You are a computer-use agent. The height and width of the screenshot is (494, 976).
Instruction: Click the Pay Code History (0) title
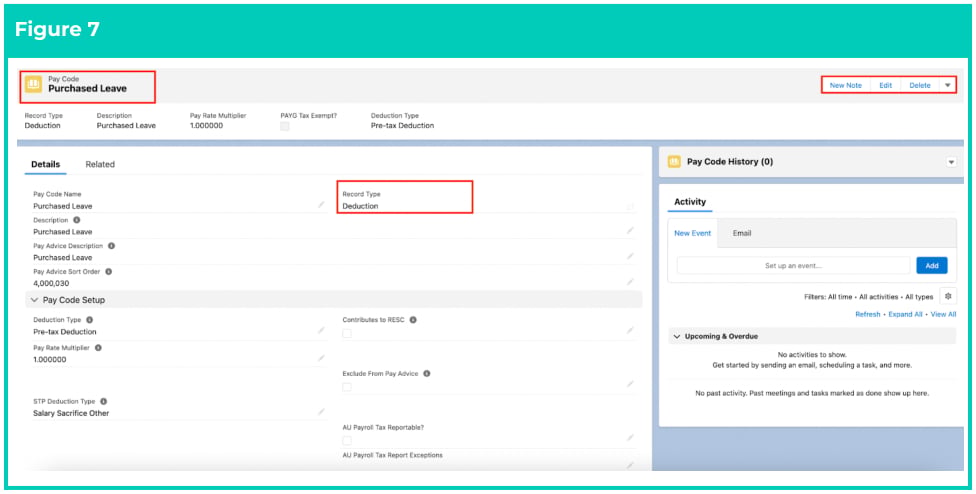tap(730, 162)
